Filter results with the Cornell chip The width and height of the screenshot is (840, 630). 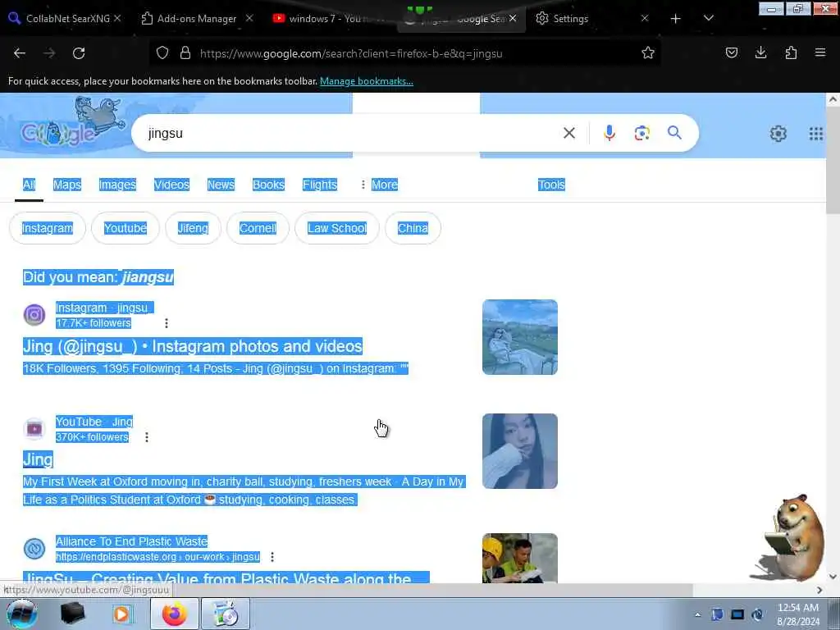258,228
